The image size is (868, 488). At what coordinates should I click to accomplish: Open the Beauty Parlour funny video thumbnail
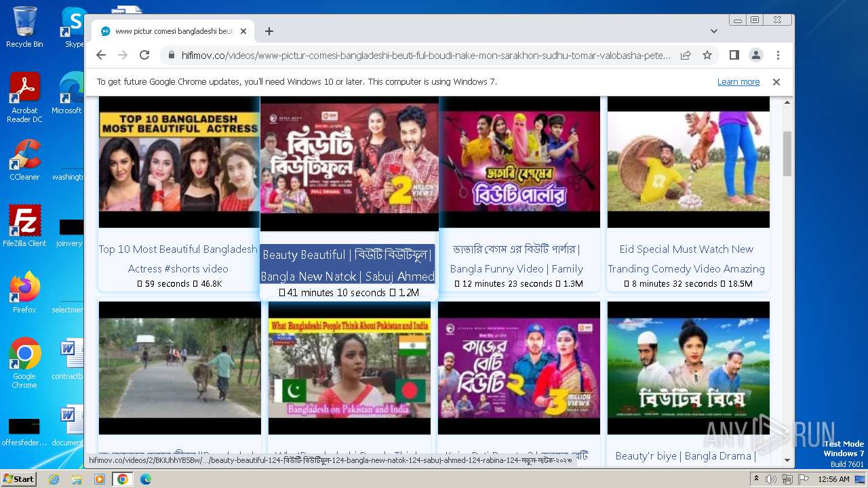tap(519, 162)
